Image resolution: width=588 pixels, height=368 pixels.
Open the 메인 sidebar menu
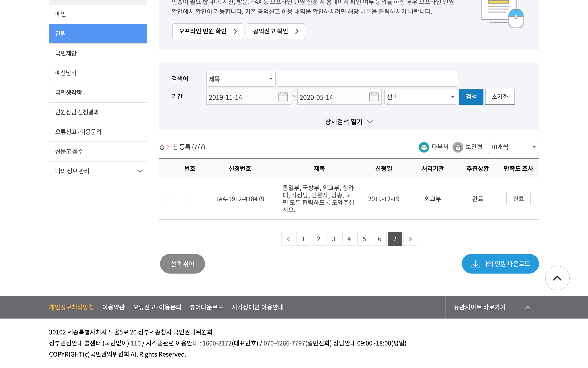coord(98,14)
